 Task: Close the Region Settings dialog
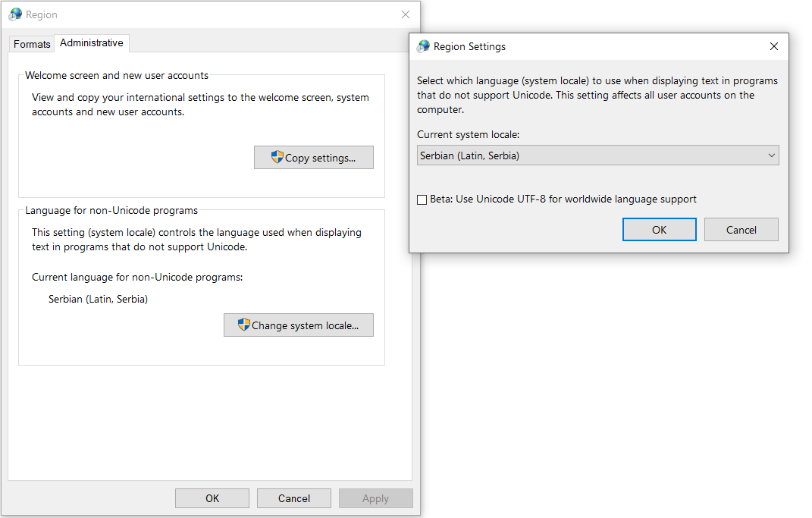tap(773, 46)
